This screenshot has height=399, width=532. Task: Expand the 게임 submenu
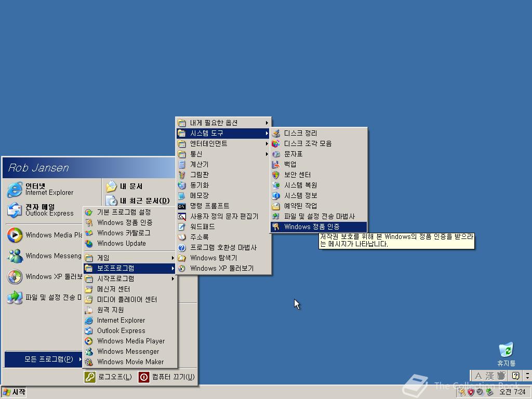[x=130, y=258]
